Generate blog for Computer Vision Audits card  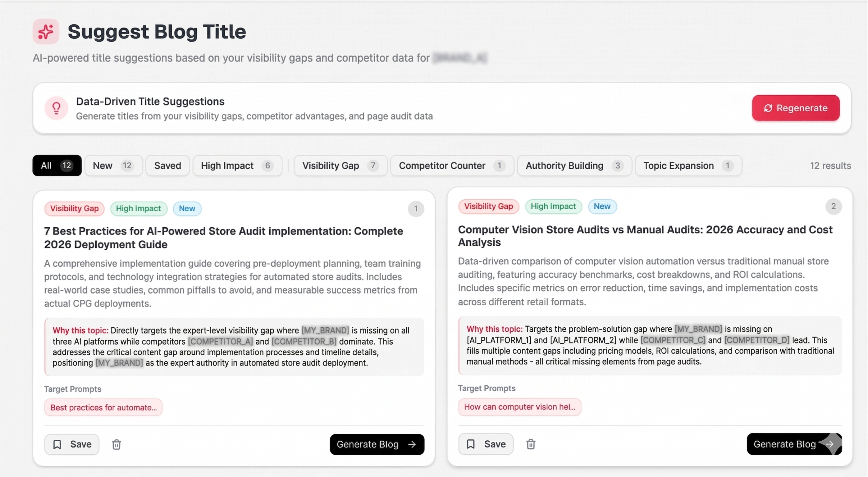point(794,444)
